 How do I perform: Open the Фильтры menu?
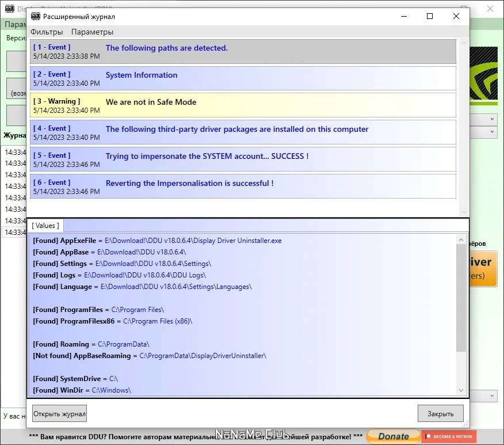tap(47, 32)
